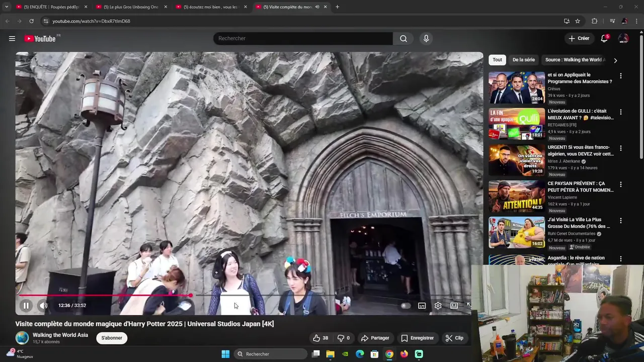This screenshot has height=362, width=644.
Task: Share the video via Partager
Action: (x=375, y=338)
